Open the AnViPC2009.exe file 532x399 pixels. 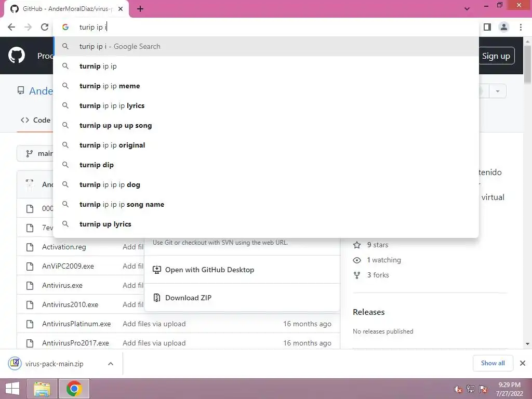68,267
